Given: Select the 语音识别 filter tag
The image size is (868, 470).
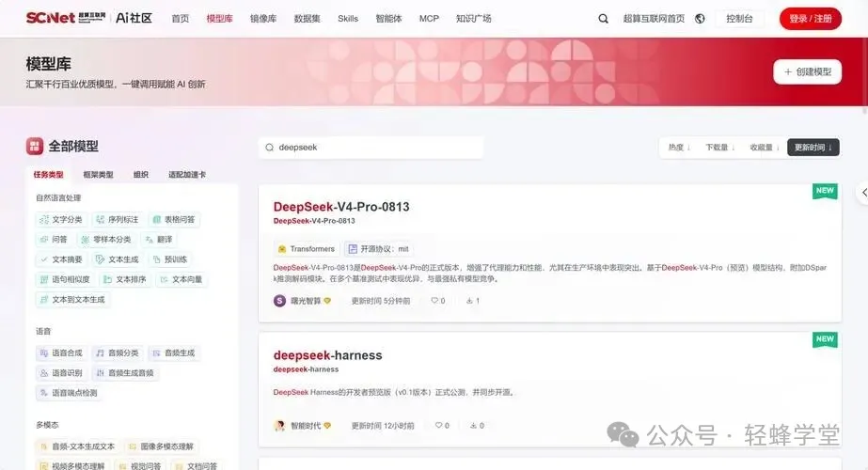Looking at the screenshot, I should (x=61, y=373).
